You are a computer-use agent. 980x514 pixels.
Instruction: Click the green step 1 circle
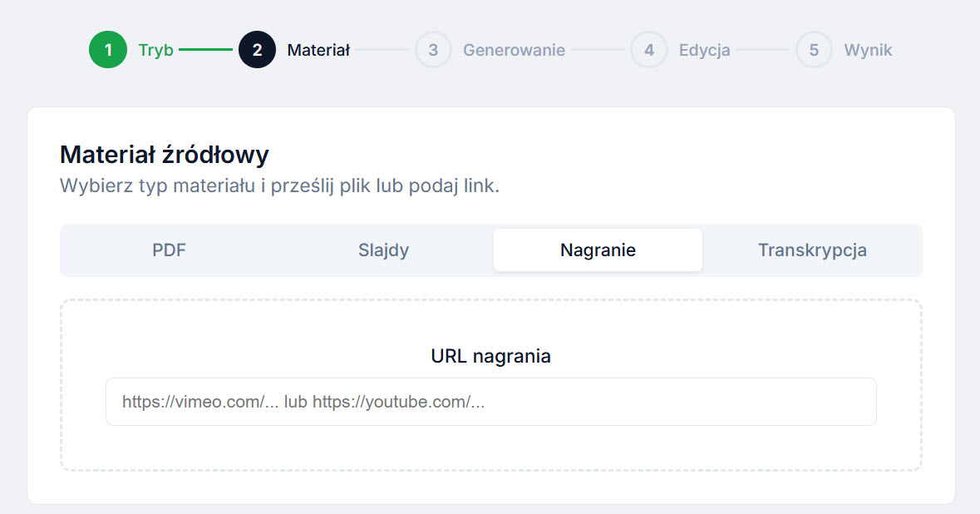108,49
